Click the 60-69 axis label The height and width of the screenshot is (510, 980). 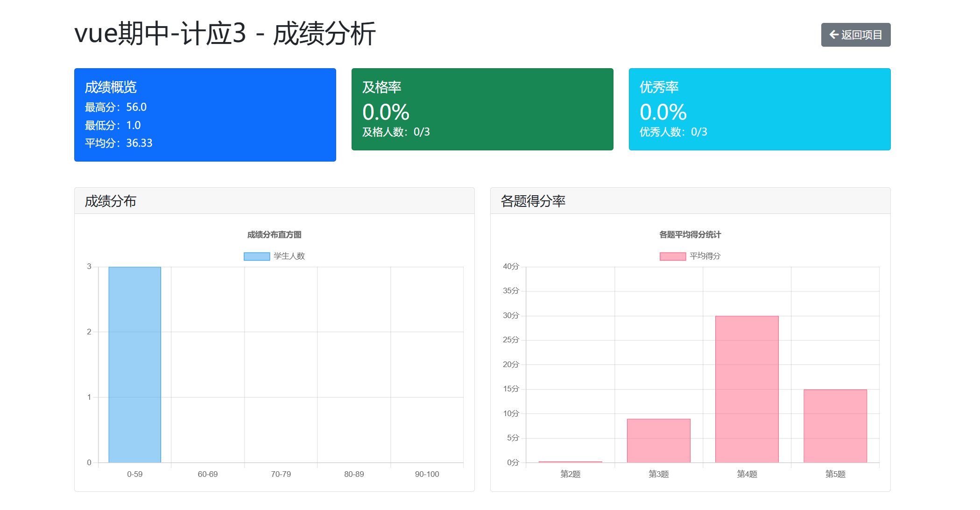click(208, 474)
